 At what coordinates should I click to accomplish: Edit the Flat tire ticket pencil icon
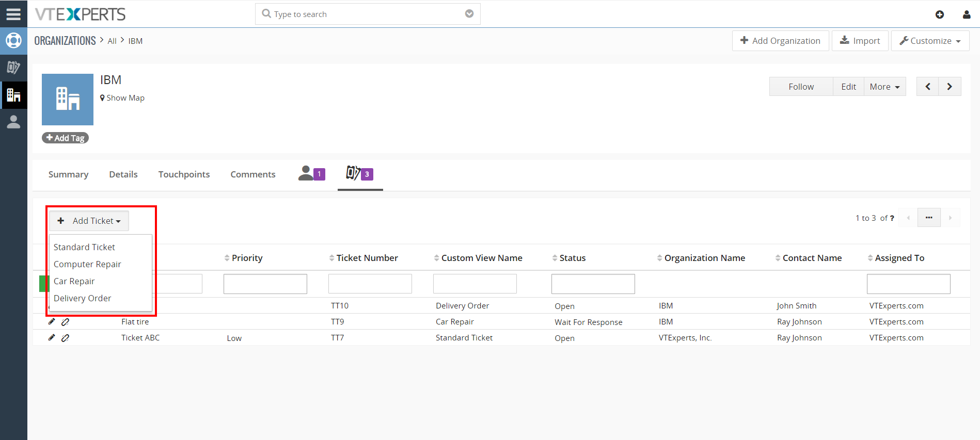pyautogui.click(x=52, y=322)
